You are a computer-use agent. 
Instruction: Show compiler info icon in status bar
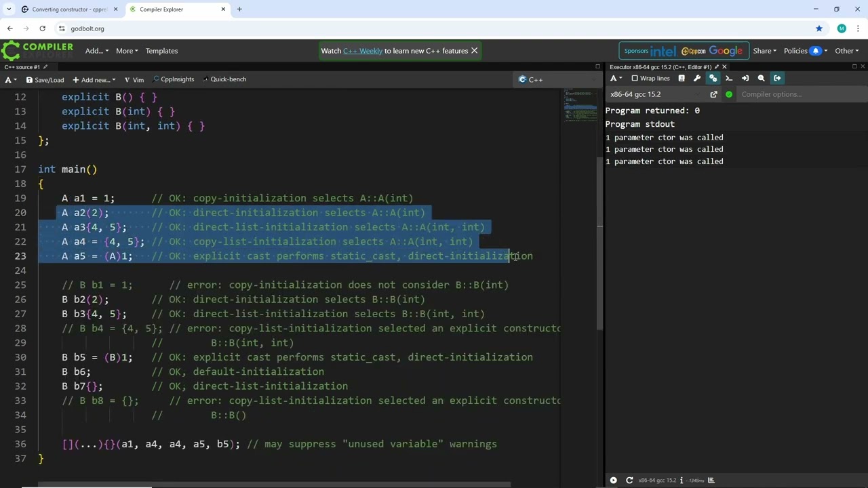tap(681, 481)
